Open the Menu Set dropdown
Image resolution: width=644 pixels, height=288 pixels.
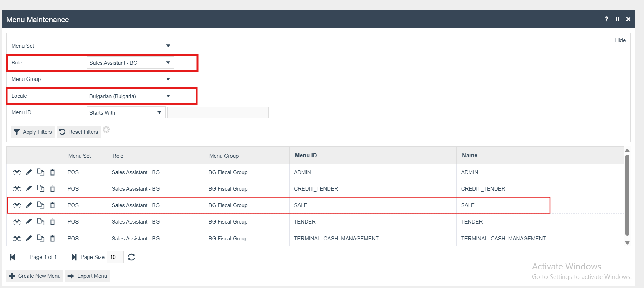coord(130,46)
